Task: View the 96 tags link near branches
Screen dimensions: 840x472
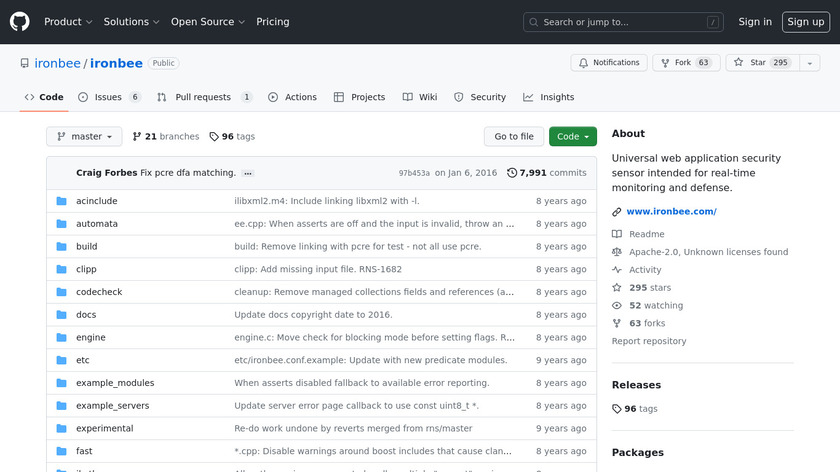Action: pos(232,137)
